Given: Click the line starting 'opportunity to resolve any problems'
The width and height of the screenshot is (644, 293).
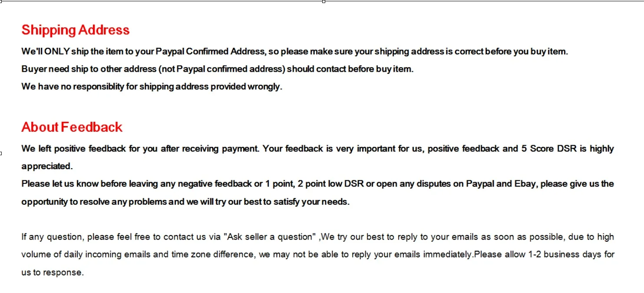Looking at the screenshot, I should 185,202.
